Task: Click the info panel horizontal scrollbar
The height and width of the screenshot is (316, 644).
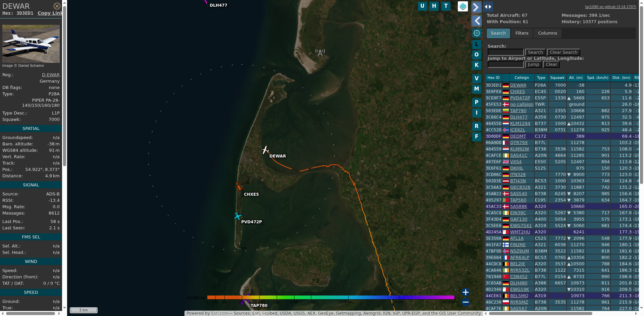Action: pyautogui.click(x=31, y=314)
